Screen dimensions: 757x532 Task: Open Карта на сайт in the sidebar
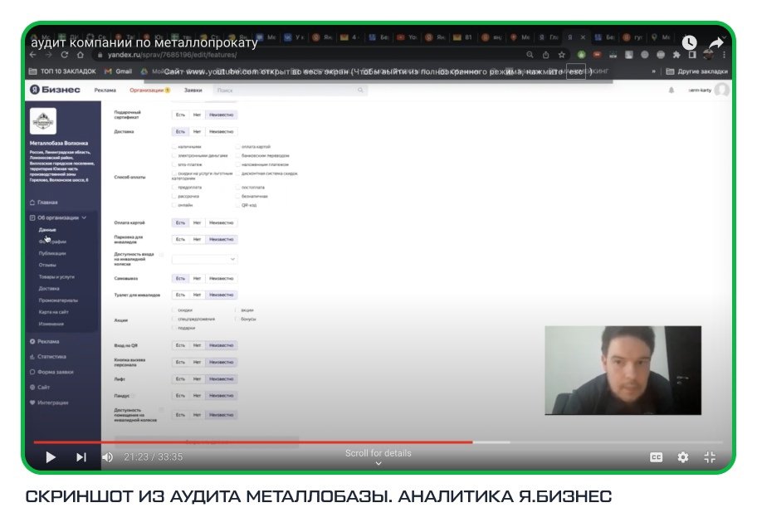(54, 312)
